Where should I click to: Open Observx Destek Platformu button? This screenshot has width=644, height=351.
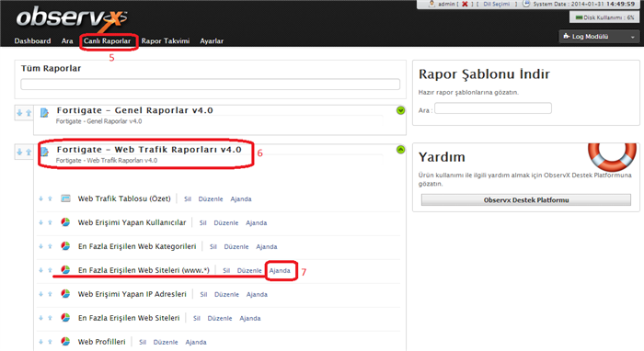point(526,200)
